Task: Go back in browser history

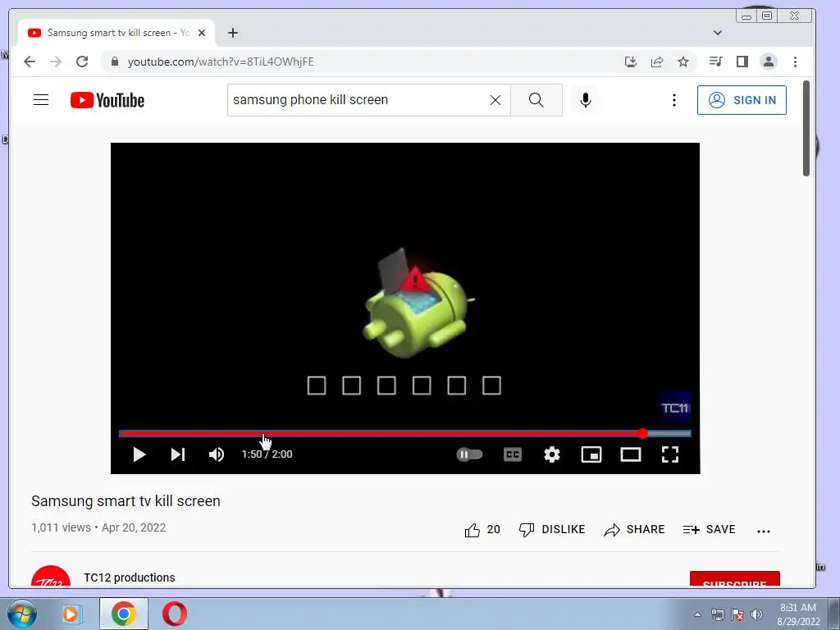Action: [x=30, y=62]
